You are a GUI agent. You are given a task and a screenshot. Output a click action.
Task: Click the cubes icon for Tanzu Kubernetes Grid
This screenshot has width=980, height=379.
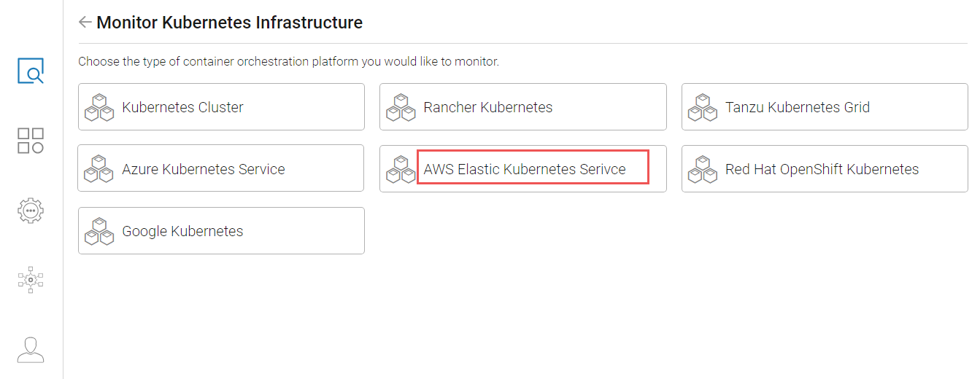[703, 107]
